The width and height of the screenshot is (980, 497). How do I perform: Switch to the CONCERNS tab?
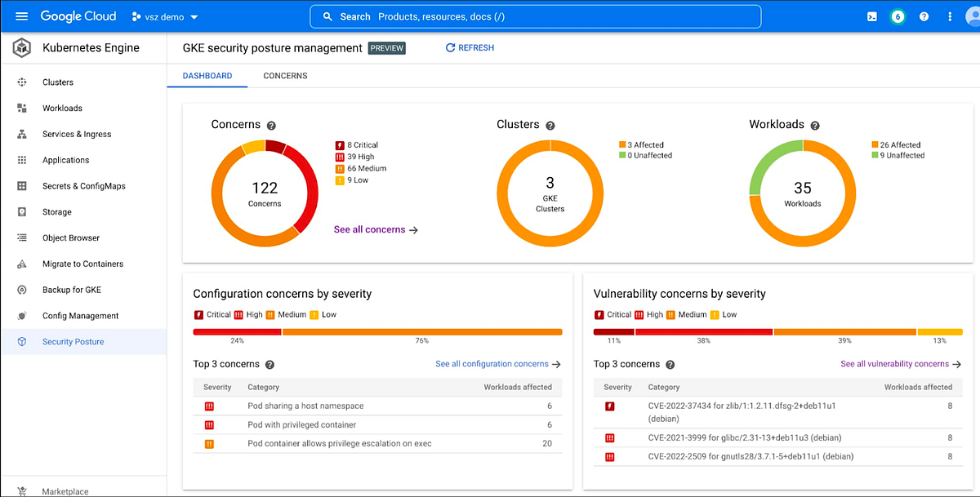(x=285, y=75)
